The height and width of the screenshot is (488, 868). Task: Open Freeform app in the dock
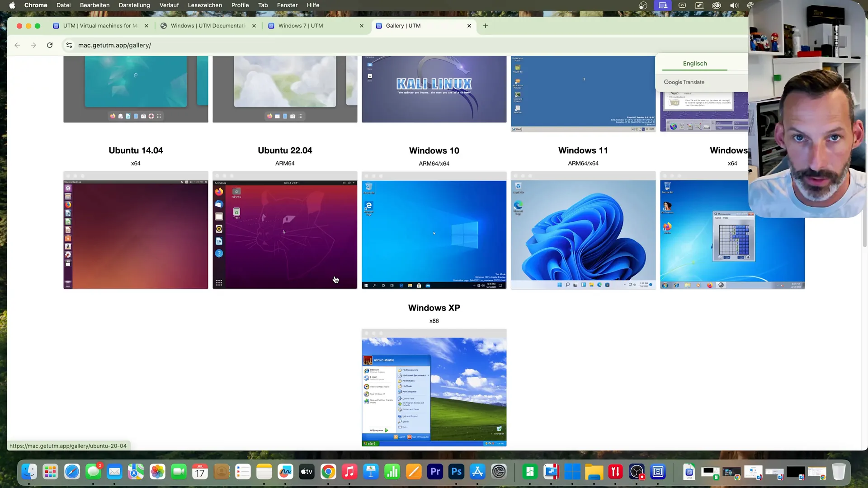[286, 472]
